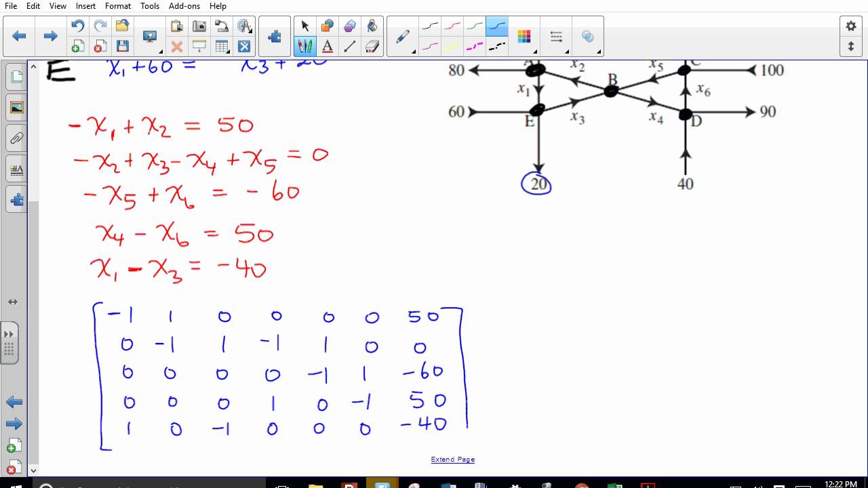
Task: Select the Fill paint bucket tool
Action: [372, 26]
